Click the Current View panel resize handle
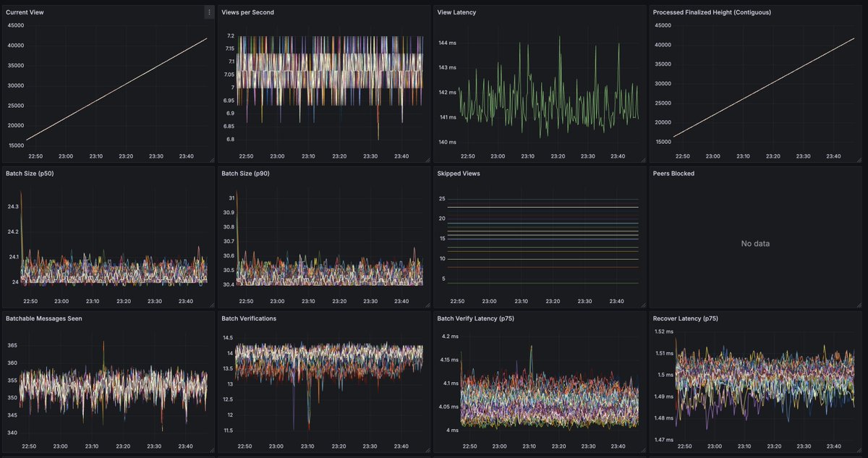The height and width of the screenshot is (458, 868). (211, 160)
